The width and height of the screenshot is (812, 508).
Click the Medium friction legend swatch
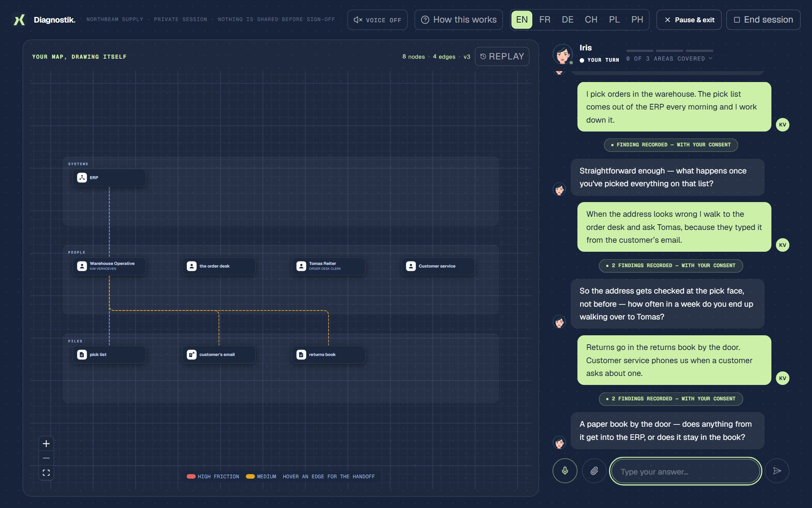tap(250, 476)
